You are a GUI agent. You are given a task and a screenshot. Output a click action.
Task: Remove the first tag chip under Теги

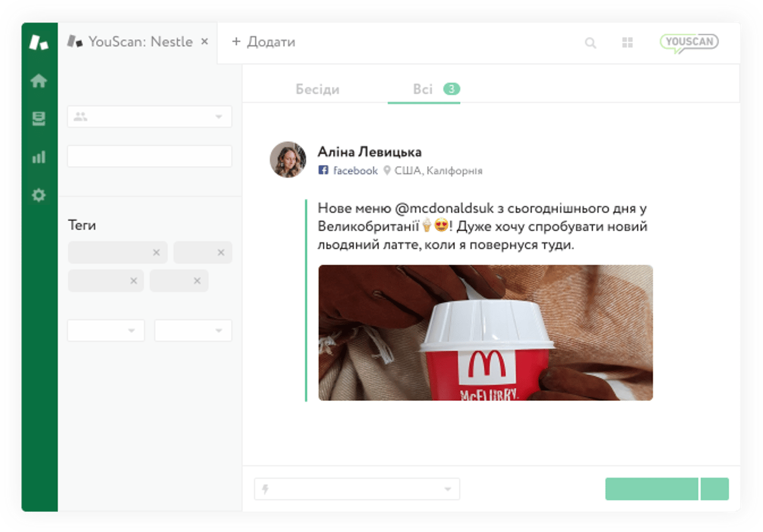pyautogui.click(x=157, y=252)
